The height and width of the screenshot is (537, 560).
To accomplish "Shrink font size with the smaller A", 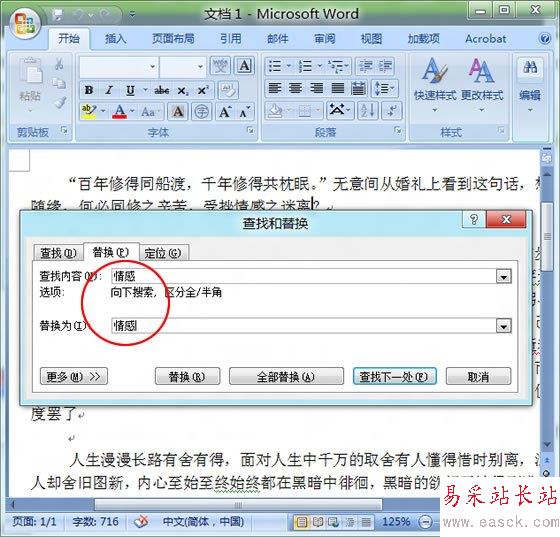I will 245,111.
